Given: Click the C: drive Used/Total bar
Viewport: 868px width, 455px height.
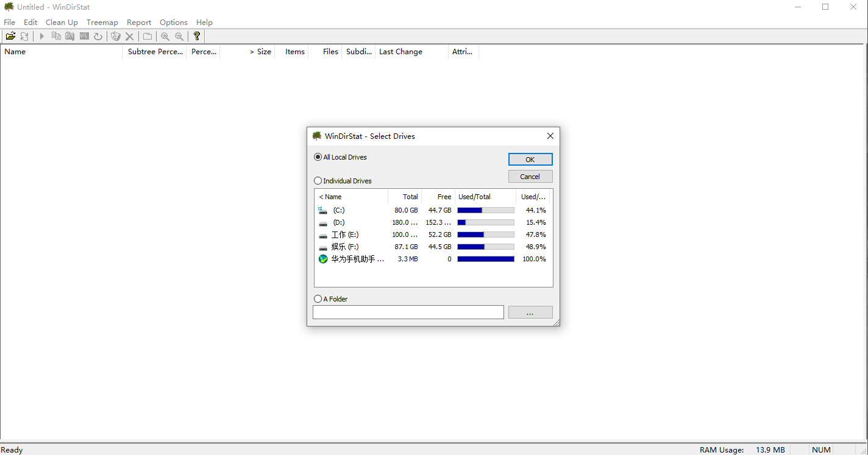Looking at the screenshot, I should (x=486, y=210).
